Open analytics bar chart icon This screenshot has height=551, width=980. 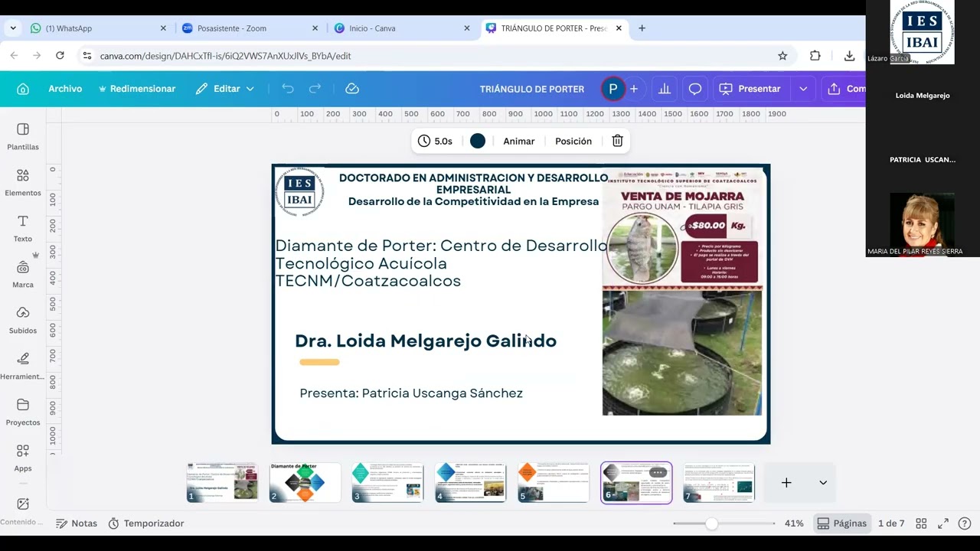pos(665,89)
